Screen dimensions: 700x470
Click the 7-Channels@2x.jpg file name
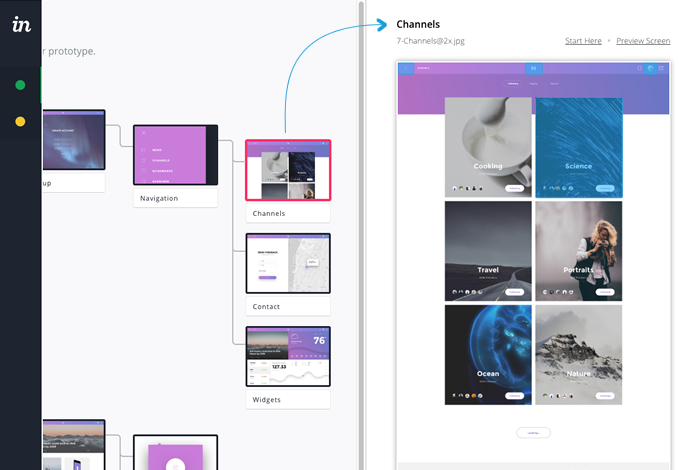point(430,41)
